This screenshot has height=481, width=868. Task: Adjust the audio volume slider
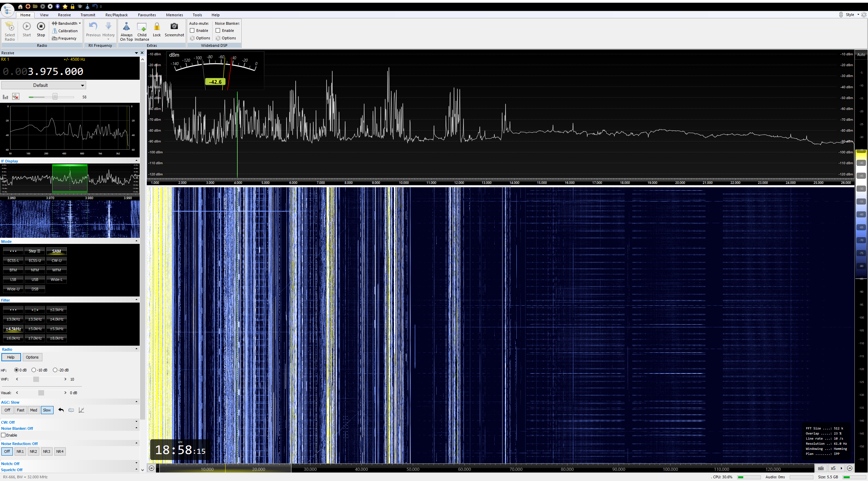point(55,97)
